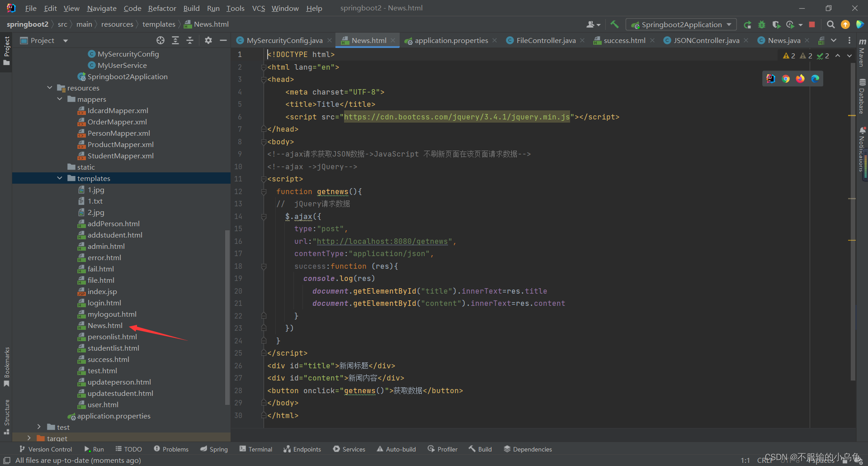The width and height of the screenshot is (868, 466).
Task: Select Springboot2Application class in tree
Action: (127, 76)
